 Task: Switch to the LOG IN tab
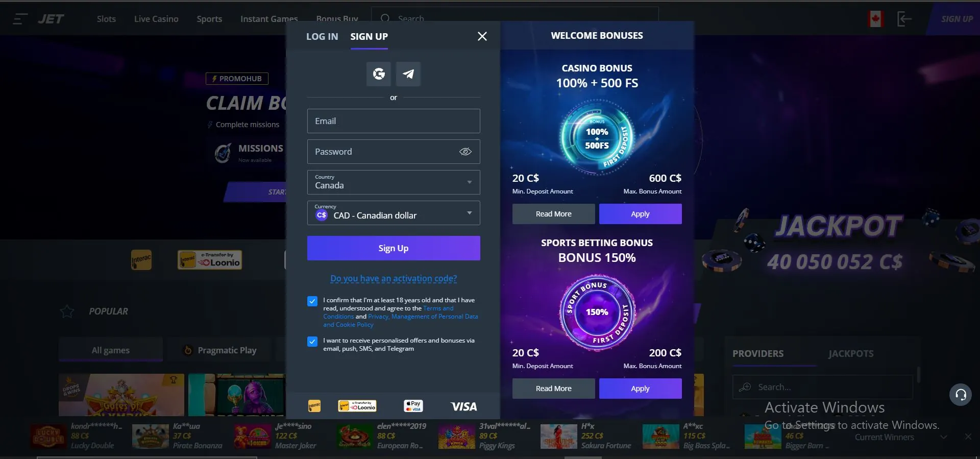click(x=322, y=36)
